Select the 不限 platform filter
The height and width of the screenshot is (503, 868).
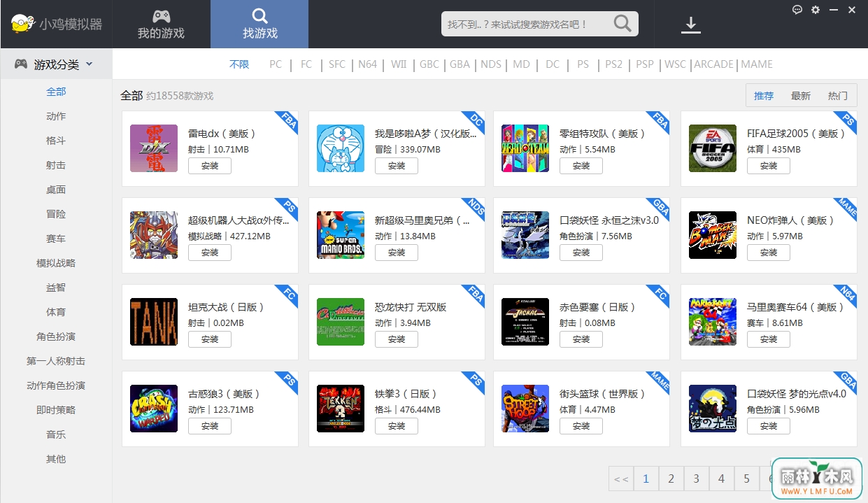tap(239, 64)
